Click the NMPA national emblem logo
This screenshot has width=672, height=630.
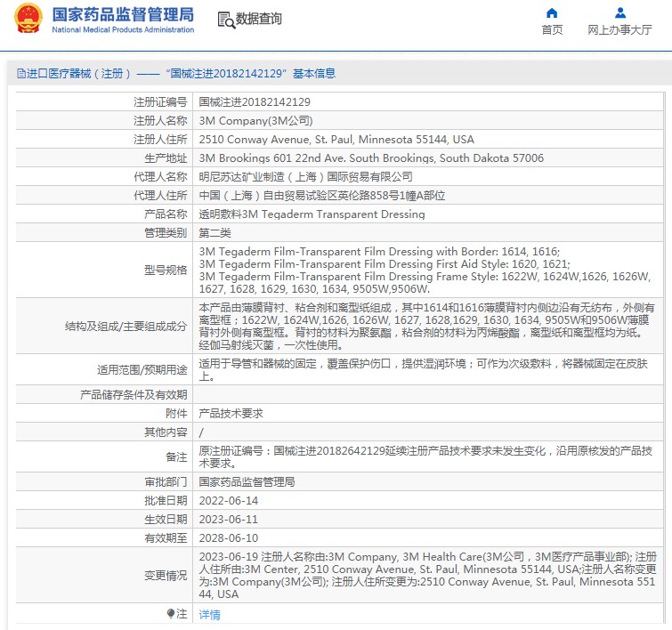[x=27, y=19]
